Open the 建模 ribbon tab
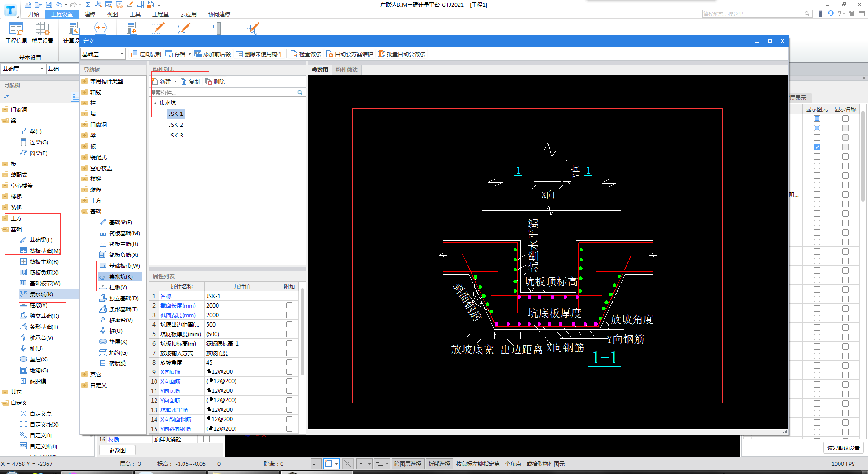 (90, 14)
